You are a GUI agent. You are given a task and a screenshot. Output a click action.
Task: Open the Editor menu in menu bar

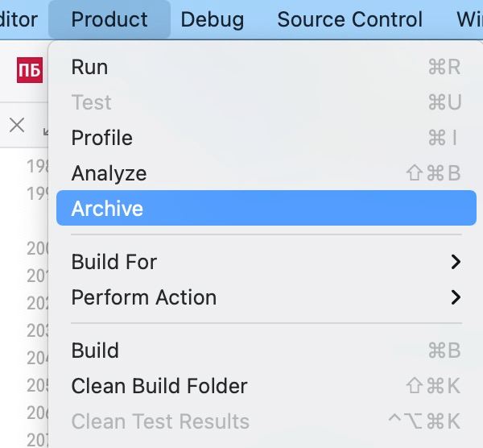[x=19, y=19]
